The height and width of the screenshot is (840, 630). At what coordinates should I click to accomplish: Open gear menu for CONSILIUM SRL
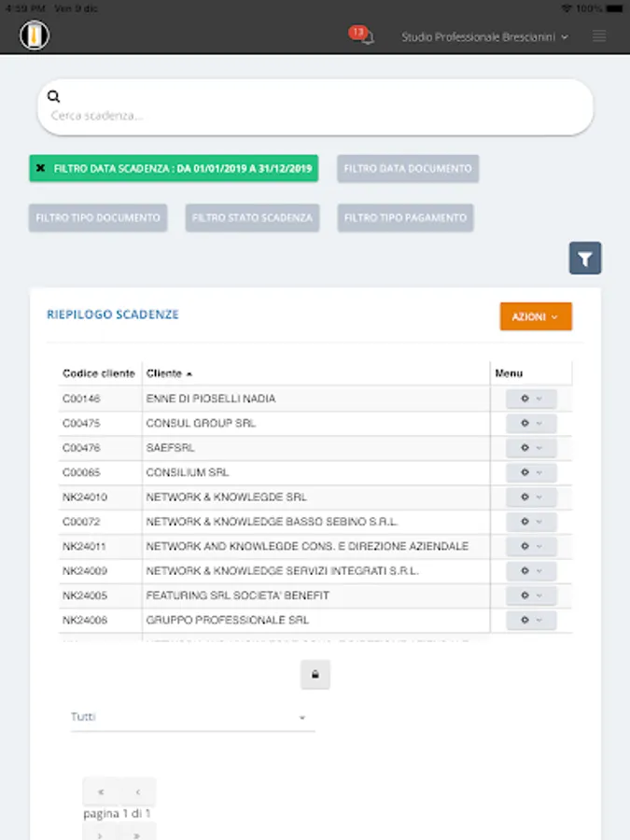(531, 472)
